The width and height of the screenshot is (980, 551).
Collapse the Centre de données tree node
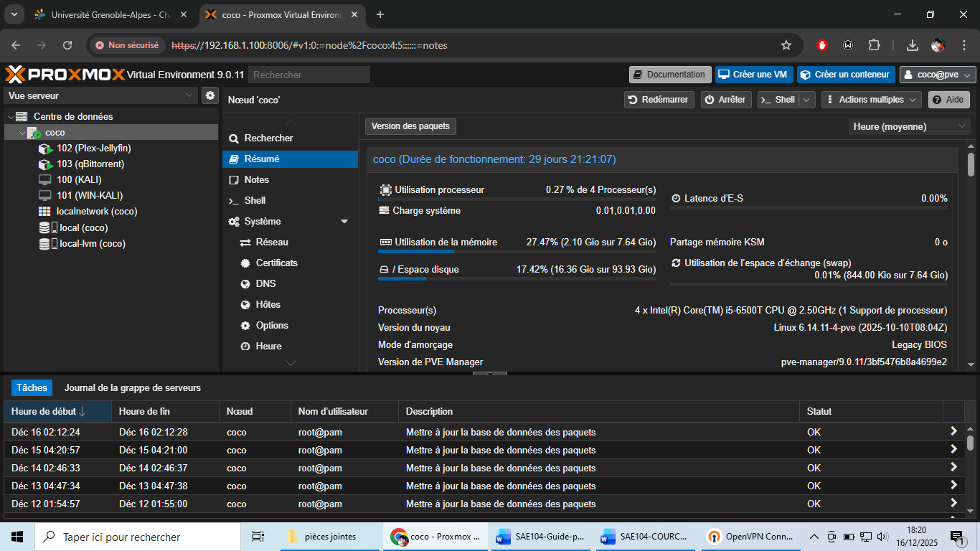click(11, 117)
